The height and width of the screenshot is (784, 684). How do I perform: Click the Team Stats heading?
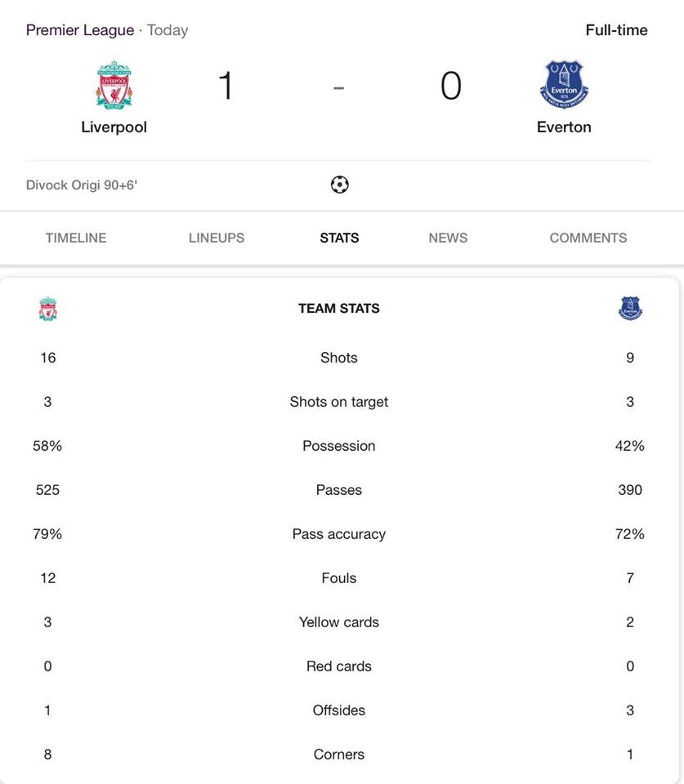click(339, 309)
